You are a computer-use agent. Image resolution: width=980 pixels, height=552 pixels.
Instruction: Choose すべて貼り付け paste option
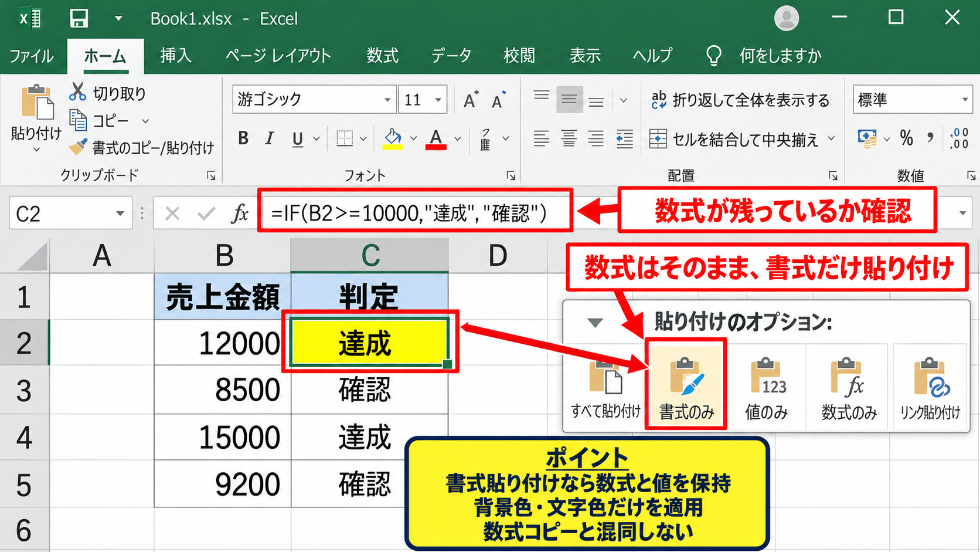tap(605, 387)
